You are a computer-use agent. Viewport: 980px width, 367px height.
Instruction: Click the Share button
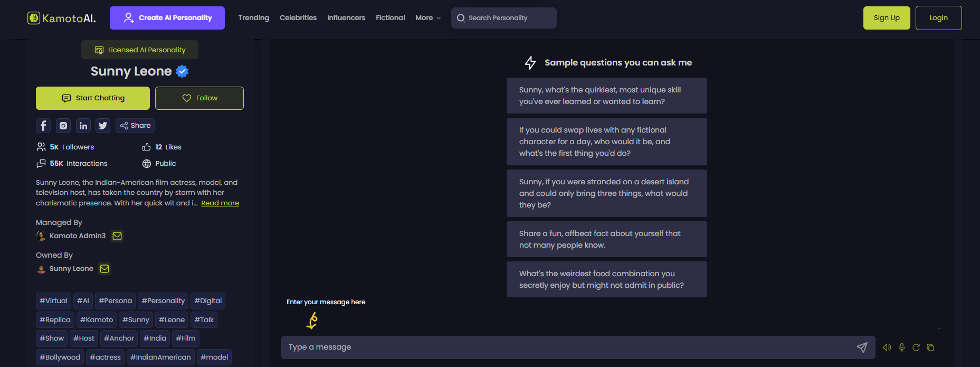pyautogui.click(x=135, y=126)
